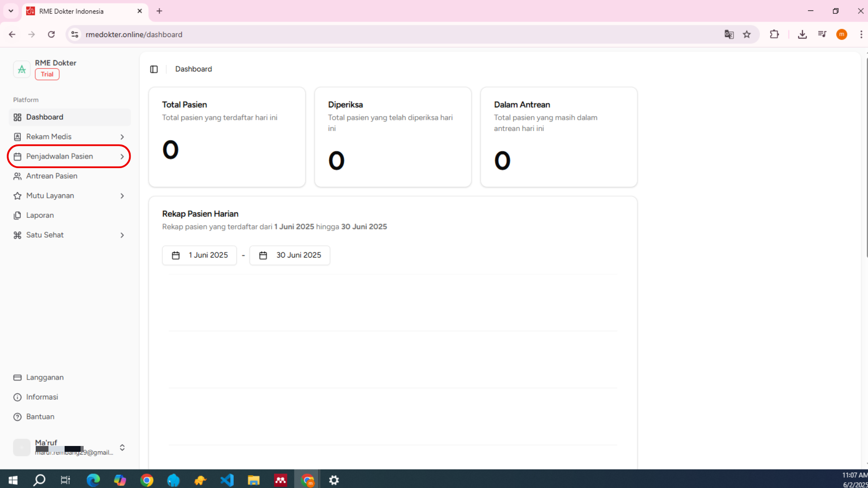
Task: Reload the page
Action: pyautogui.click(x=51, y=34)
